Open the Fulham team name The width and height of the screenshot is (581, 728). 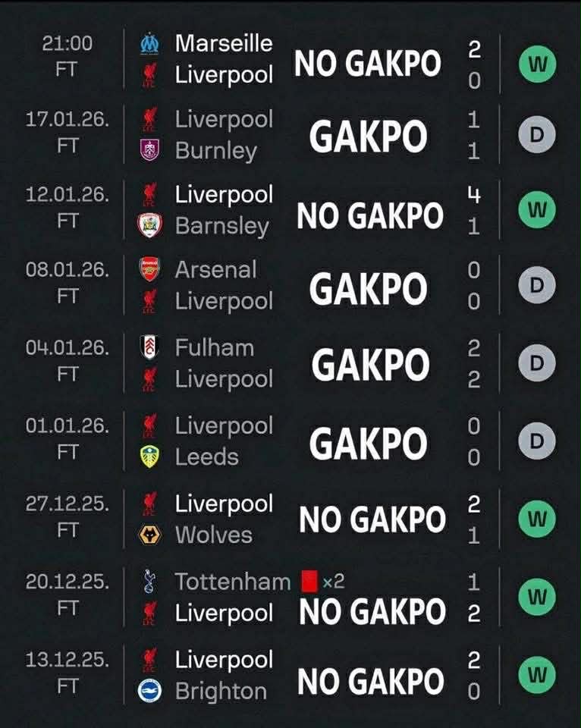tap(214, 347)
